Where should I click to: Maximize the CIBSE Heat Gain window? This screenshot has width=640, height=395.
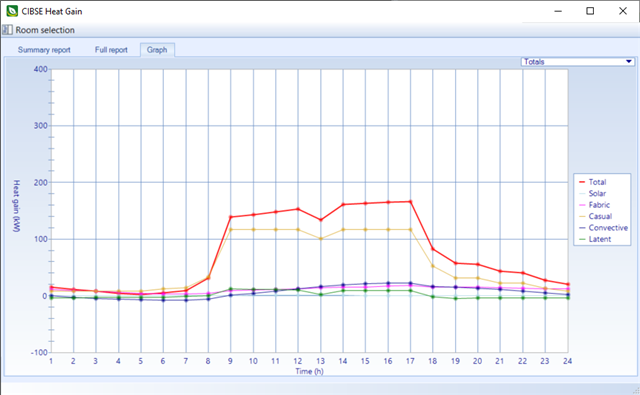point(590,11)
